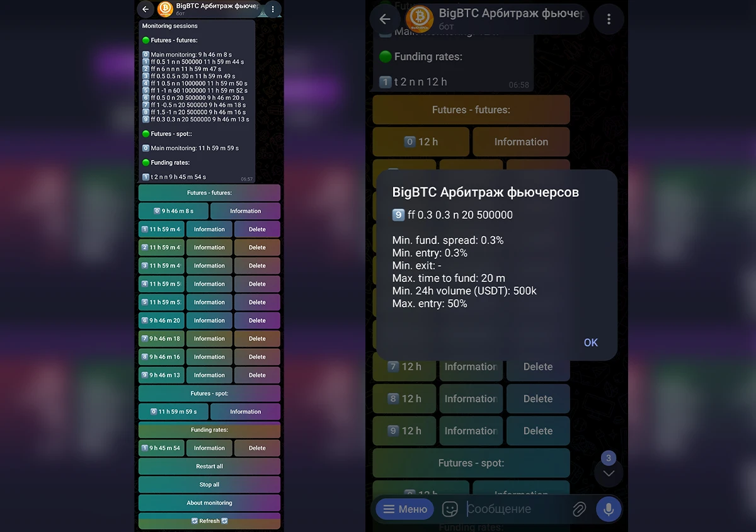Viewport: 756px width, 532px height.
Task: Open Information for session 5 in left phone
Action: coord(209,302)
